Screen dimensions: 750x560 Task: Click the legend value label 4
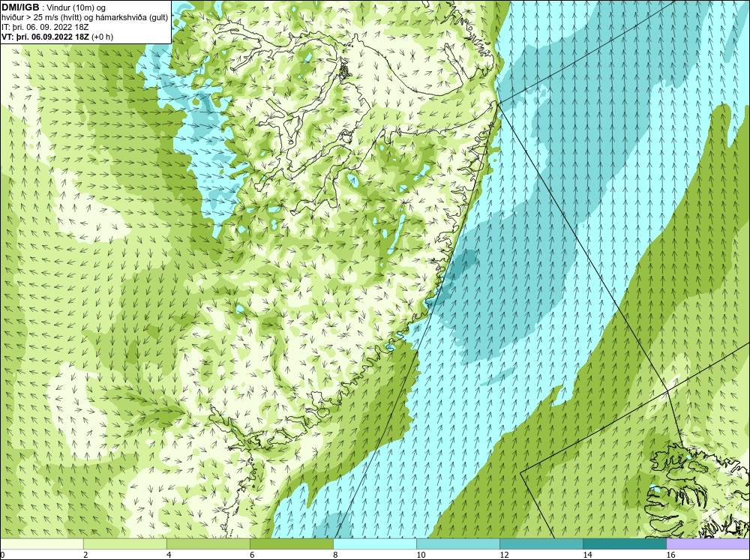coord(169,555)
